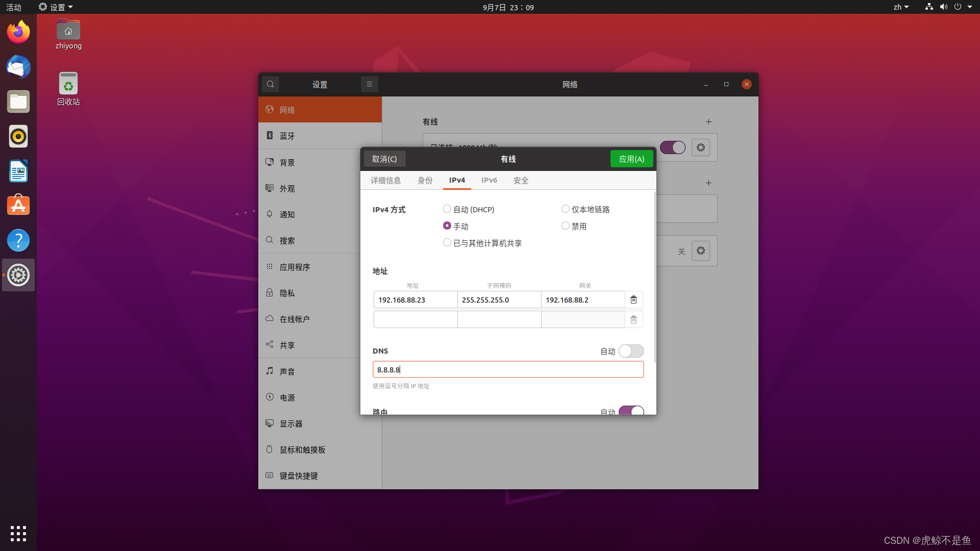Show all applications grid
The image size is (980, 551).
[18, 533]
